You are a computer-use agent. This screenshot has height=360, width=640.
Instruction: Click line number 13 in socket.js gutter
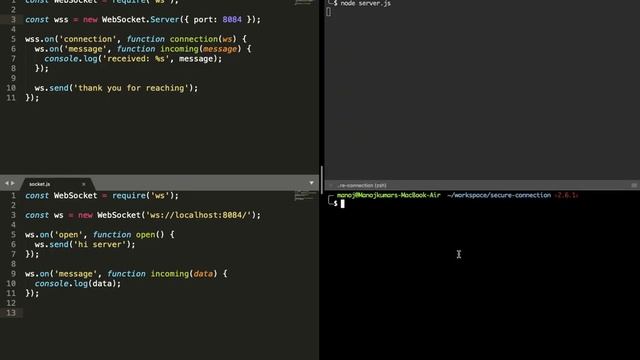11,313
